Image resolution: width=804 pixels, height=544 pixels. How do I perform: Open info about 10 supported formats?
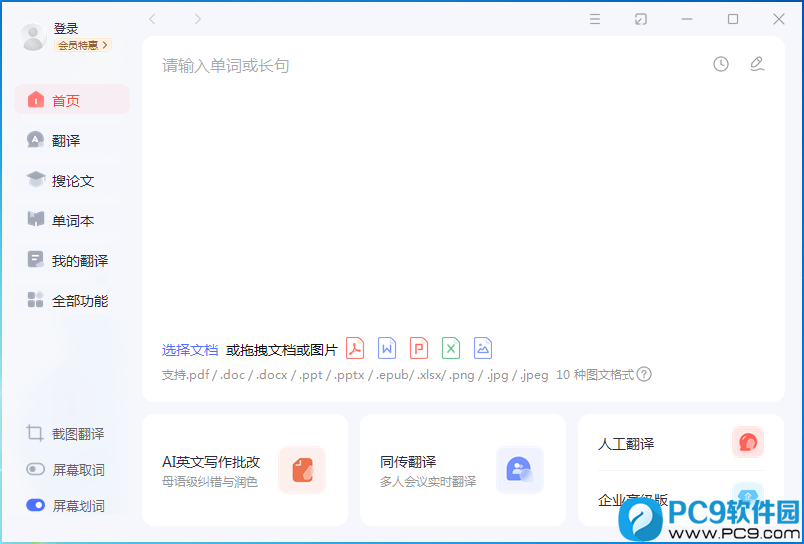click(645, 374)
